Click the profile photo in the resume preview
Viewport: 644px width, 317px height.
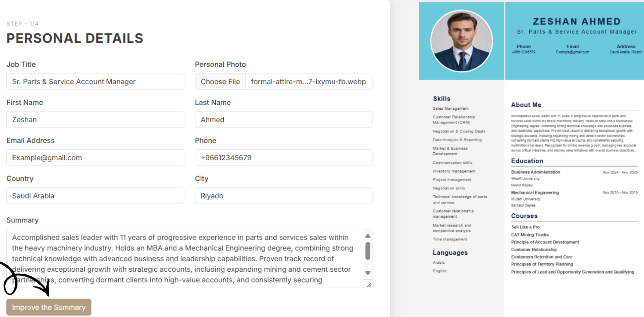coord(462,41)
